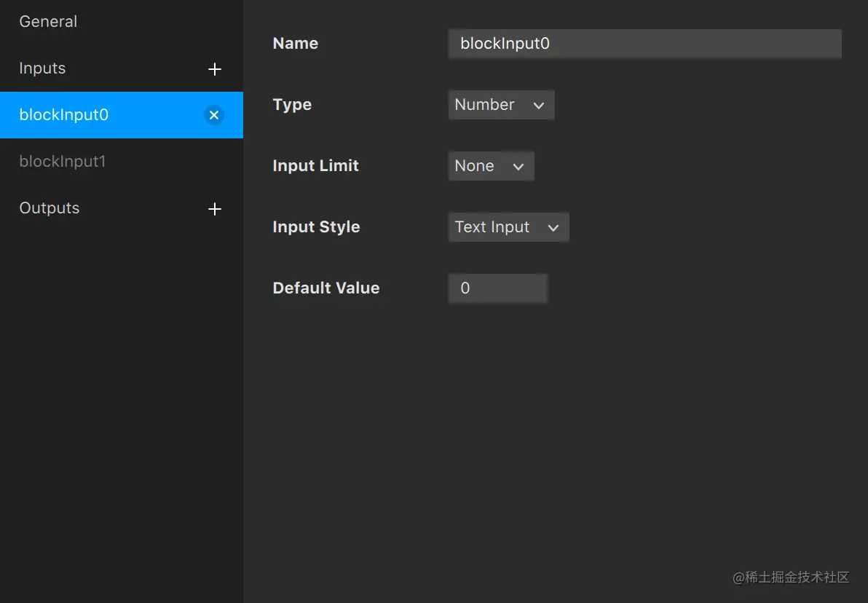Click the Input Style label

pos(316,227)
